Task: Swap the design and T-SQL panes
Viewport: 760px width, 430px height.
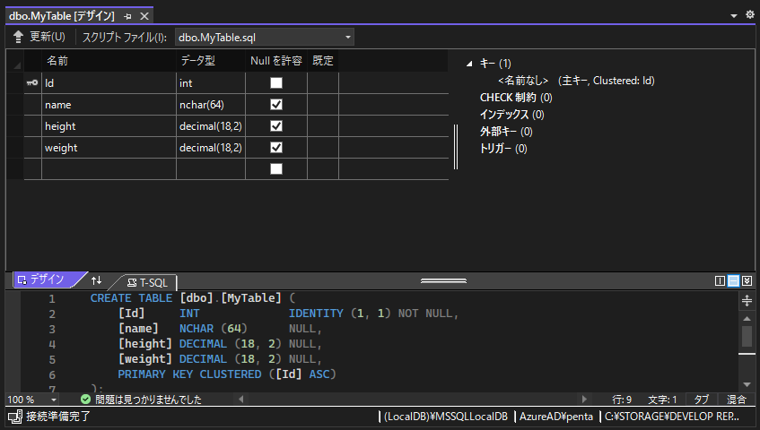Action: [x=96, y=280]
